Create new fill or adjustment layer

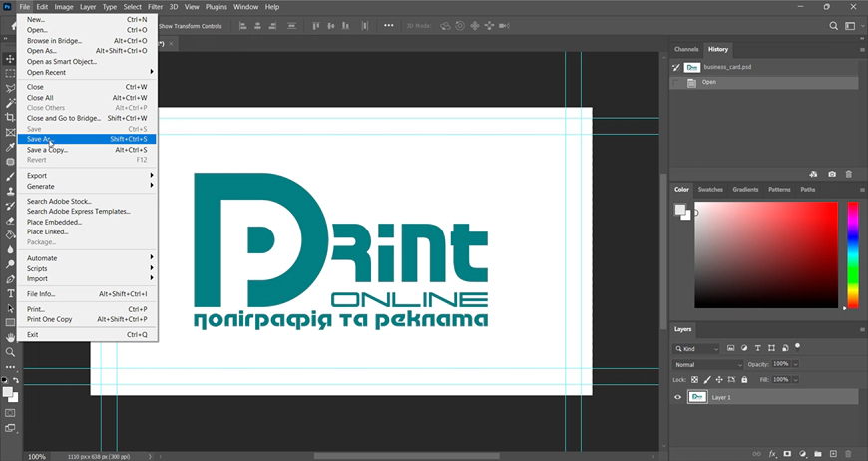[803, 454]
